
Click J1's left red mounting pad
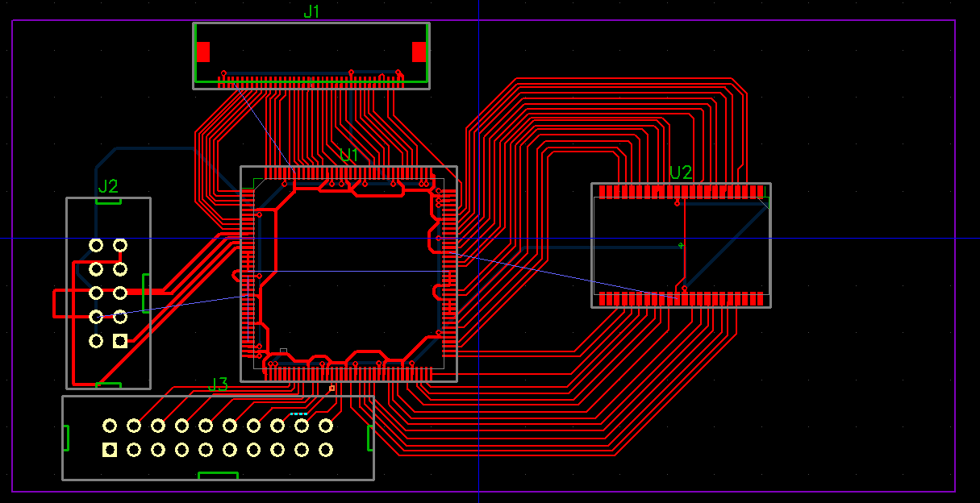tap(203, 52)
